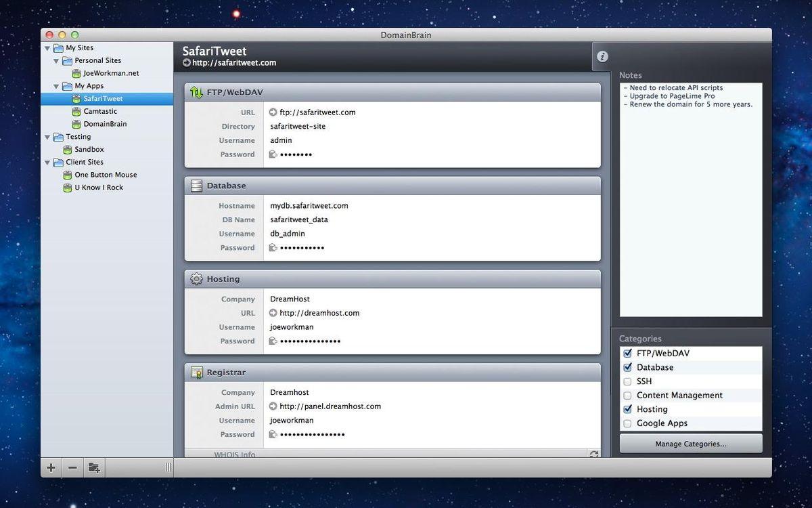Open the ftp://safaritweet.com go-arrow icon
The height and width of the screenshot is (508, 812).
tap(273, 112)
